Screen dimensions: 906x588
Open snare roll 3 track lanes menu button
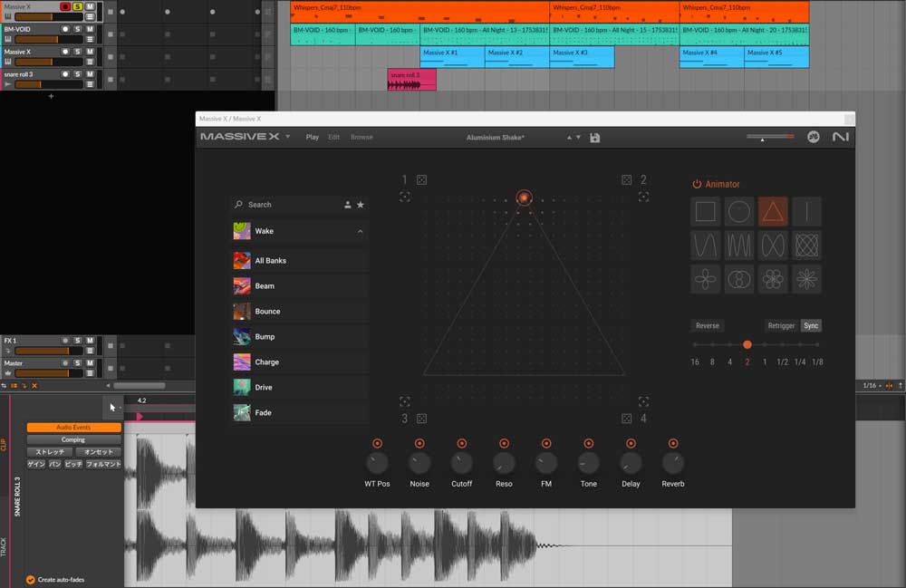tap(90, 84)
